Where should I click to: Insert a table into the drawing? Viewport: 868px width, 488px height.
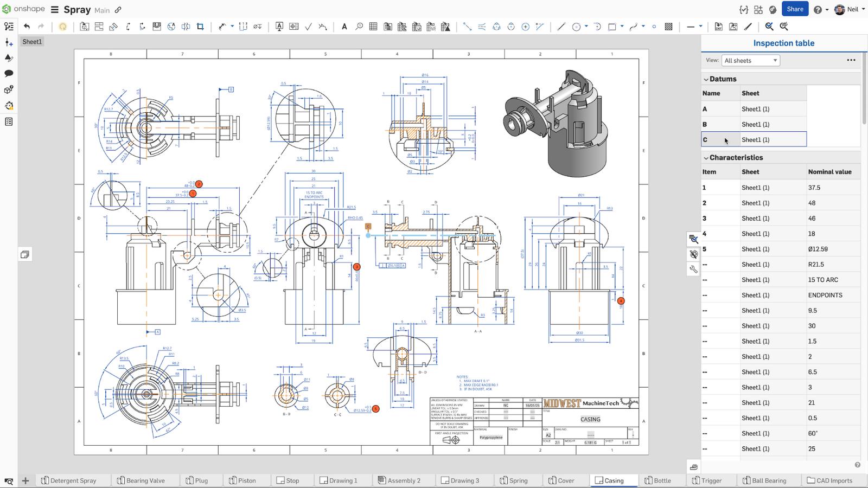coord(373,25)
